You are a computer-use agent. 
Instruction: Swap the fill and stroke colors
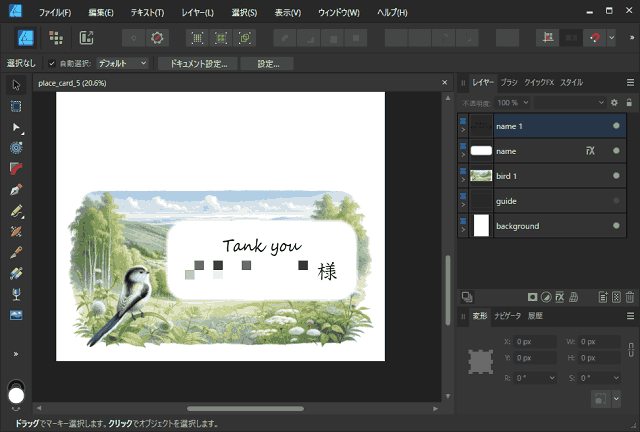16,408
